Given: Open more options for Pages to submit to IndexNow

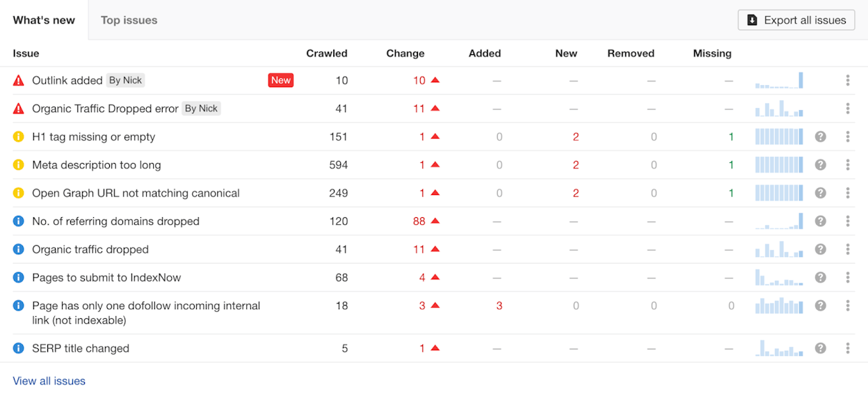Looking at the screenshot, I should [848, 277].
